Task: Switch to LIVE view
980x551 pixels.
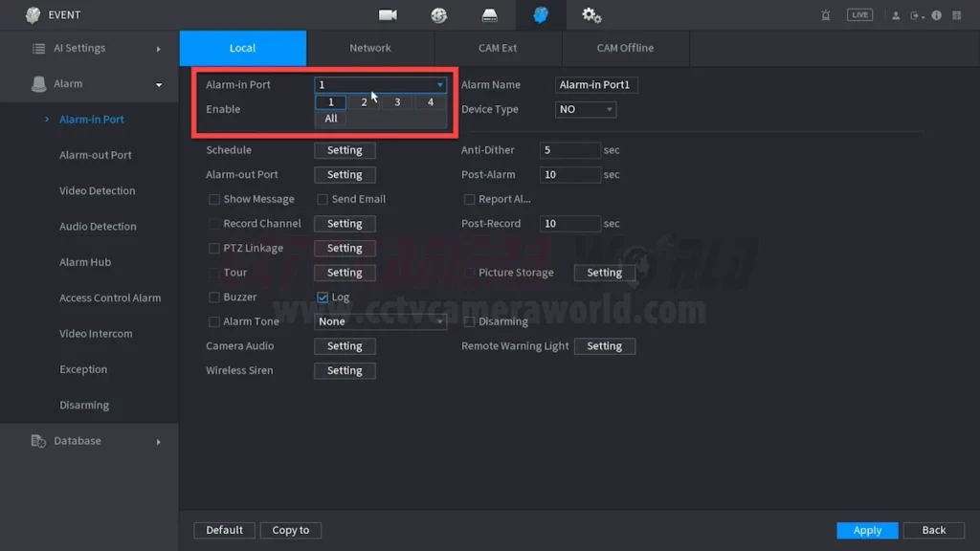Action: pyautogui.click(x=859, y=15)
